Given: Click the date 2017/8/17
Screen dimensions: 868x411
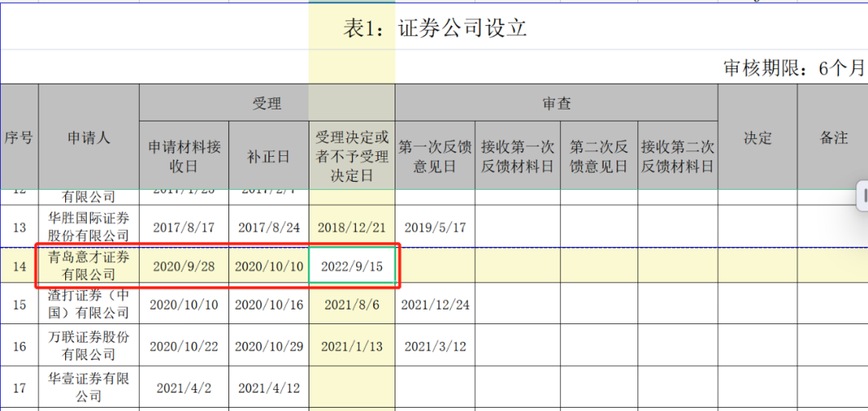Looking at the screenshot, I should click(x=184, y=227).
